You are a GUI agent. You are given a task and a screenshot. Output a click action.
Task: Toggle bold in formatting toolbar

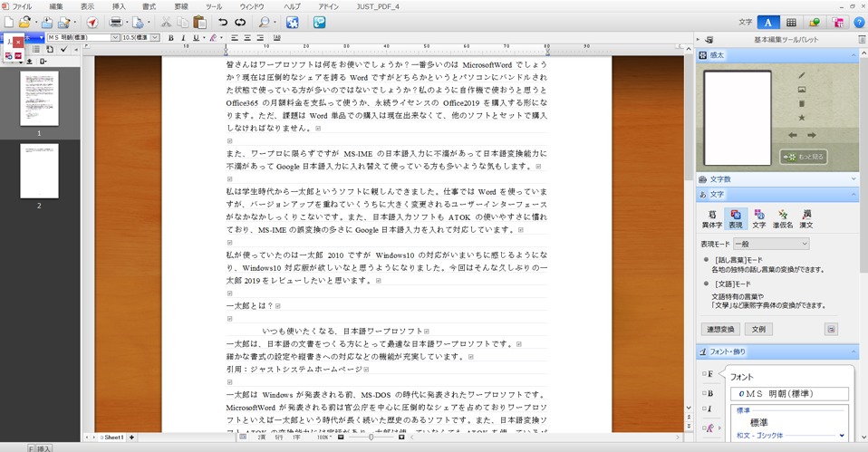(x=171, y=38)
